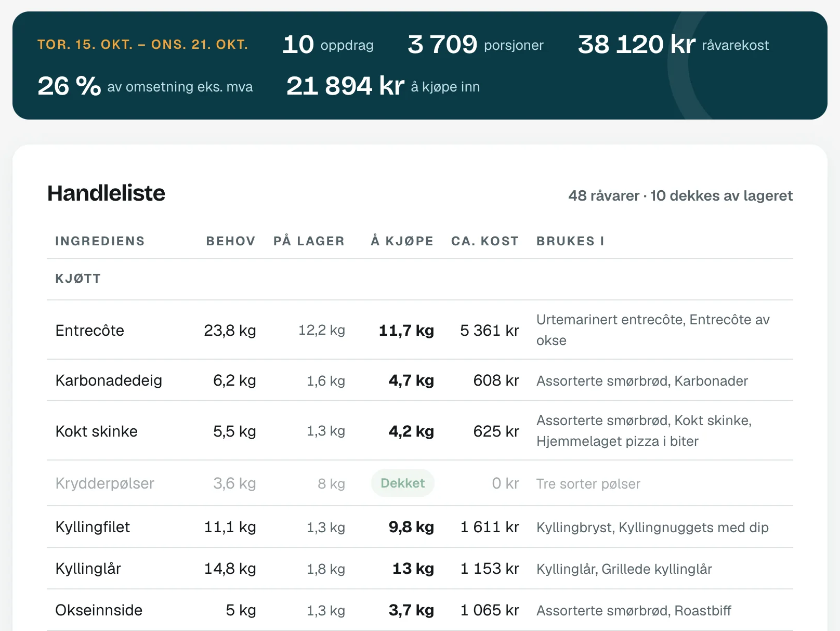Click the Dekket badge for Krydderpølser
Screen dimensions: 840x631
coord(403,483)
